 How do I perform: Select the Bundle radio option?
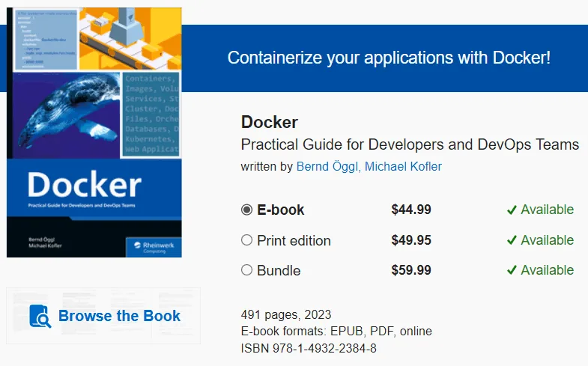point(246,270)
